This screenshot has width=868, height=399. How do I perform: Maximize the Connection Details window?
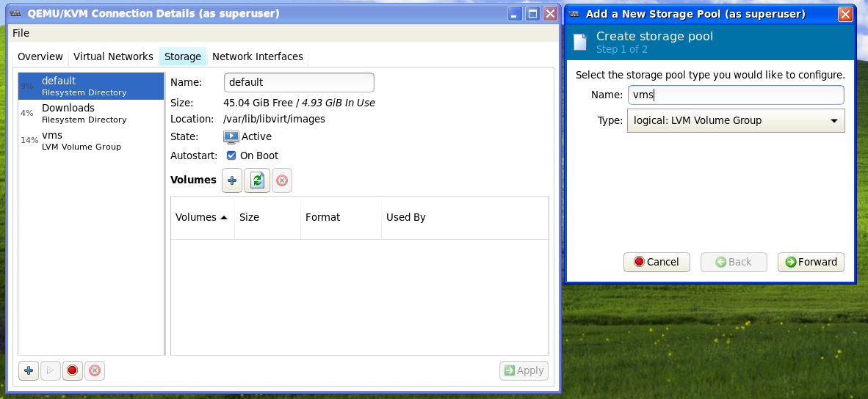coord(532,14)
